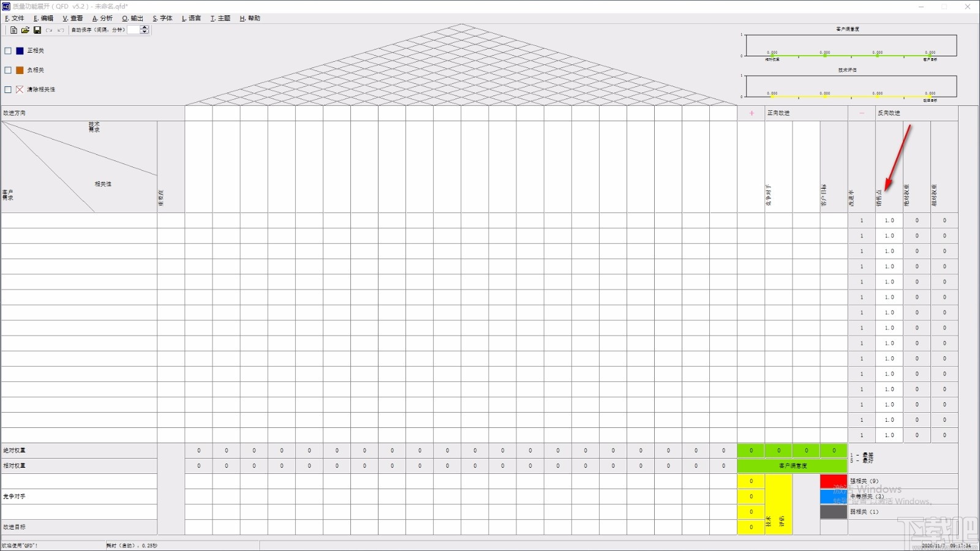Viewport: 980px width, 551px height.
Task: Click the 竞争对手 row label at bottom
Action: [79, 497]
